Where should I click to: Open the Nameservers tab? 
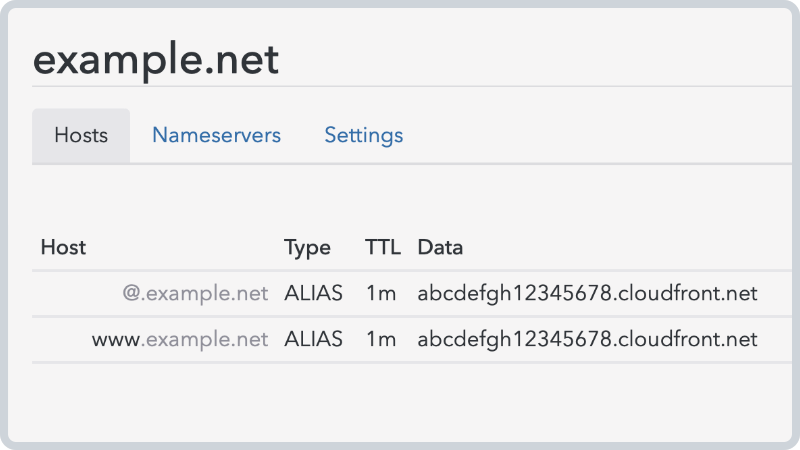point(216,135)
